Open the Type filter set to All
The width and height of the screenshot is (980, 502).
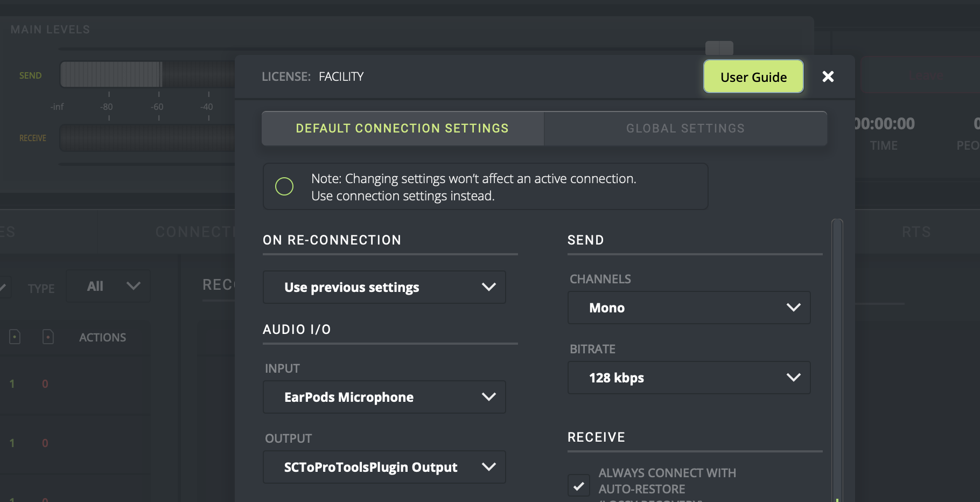[x=108, y=286]
